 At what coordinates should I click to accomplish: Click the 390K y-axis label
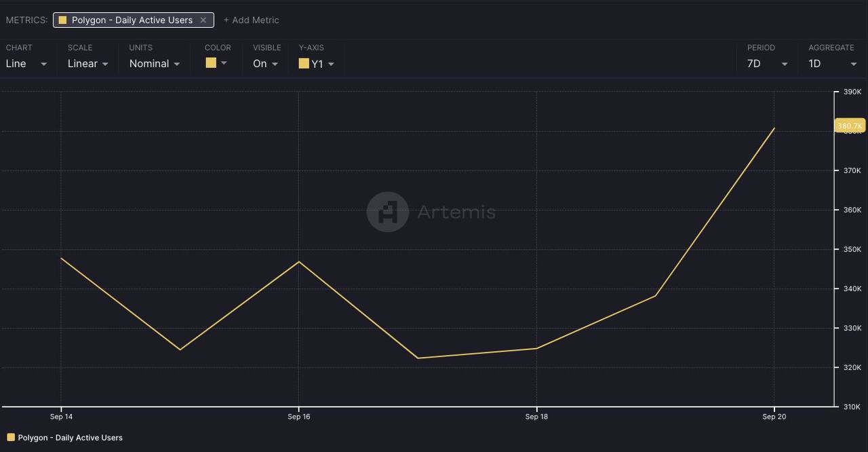852,92
